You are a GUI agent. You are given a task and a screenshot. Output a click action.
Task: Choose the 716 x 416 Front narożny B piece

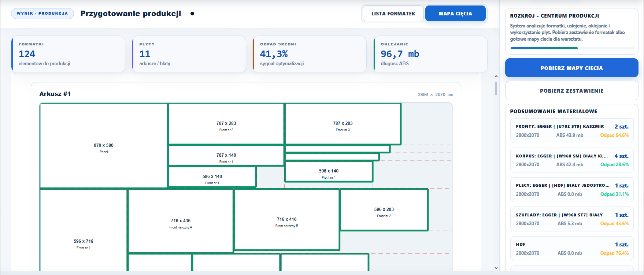click(x=287, y=220)
